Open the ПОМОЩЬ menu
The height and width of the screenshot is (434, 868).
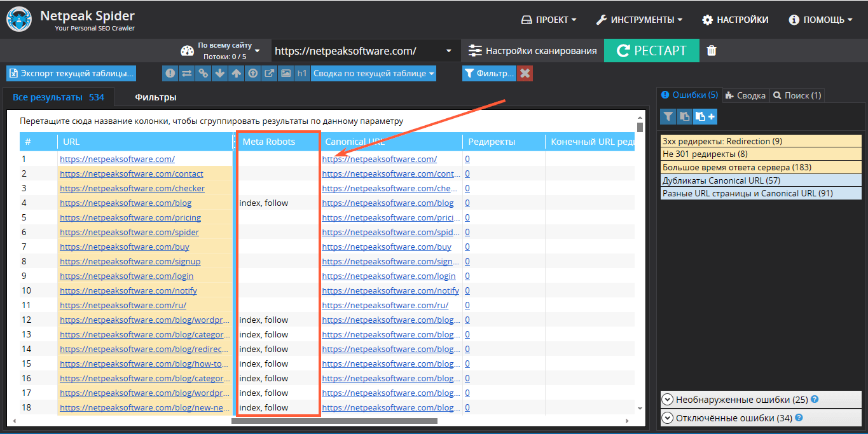(x=820, y=20)
